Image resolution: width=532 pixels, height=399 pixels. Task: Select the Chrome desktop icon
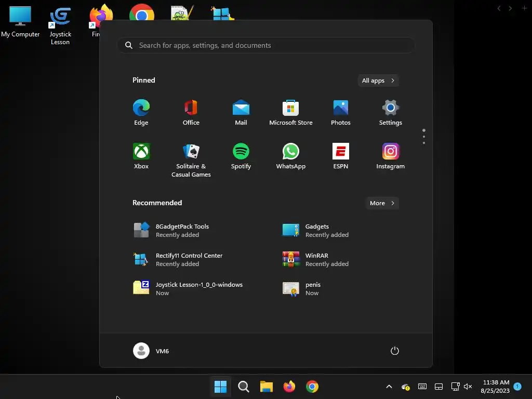pos(142,12)
